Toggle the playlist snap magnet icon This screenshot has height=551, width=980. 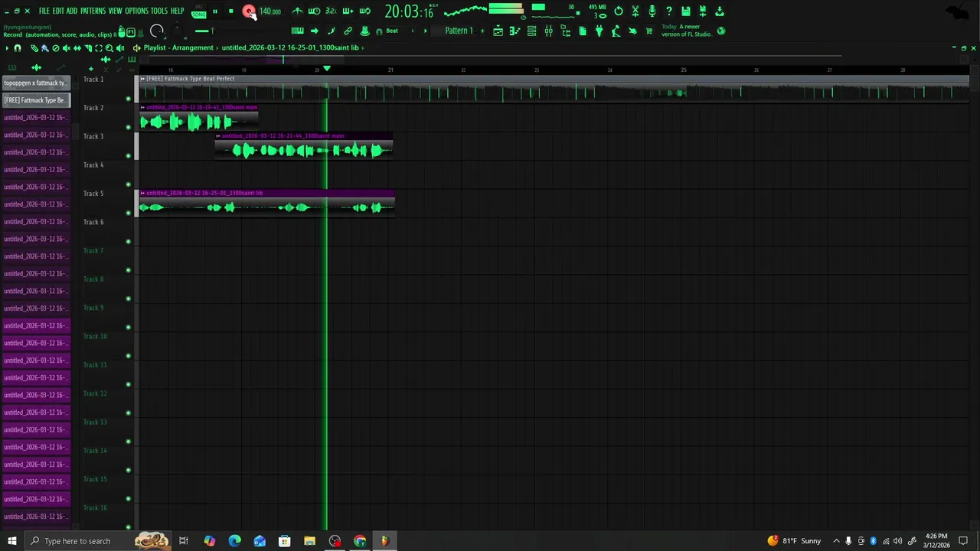coord(17,48)
